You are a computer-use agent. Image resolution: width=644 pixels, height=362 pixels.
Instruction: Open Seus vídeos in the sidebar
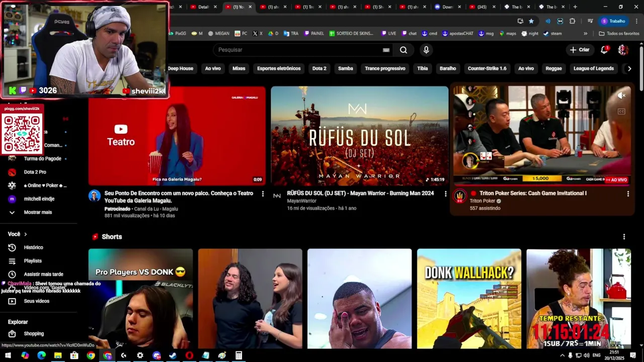(x=36, y=301)
